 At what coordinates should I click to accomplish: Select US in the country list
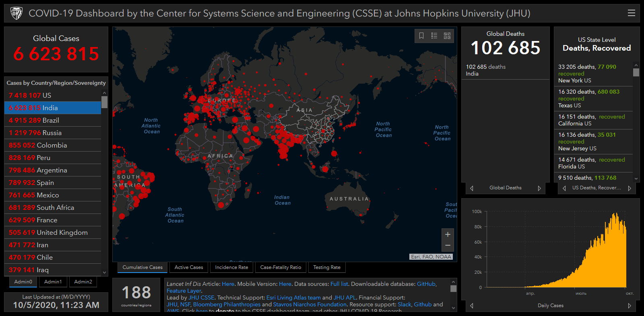[x=53, y=95]
